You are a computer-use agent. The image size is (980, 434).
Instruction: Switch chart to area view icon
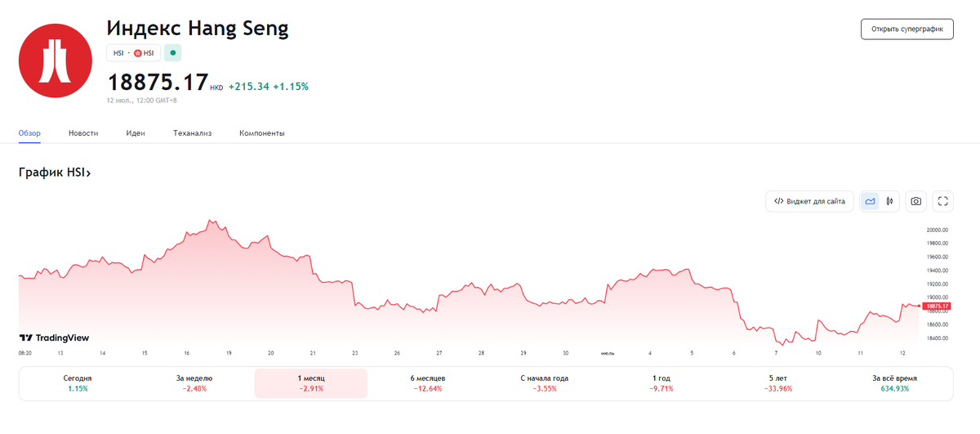pyautogui.click(x=870, y=201)
